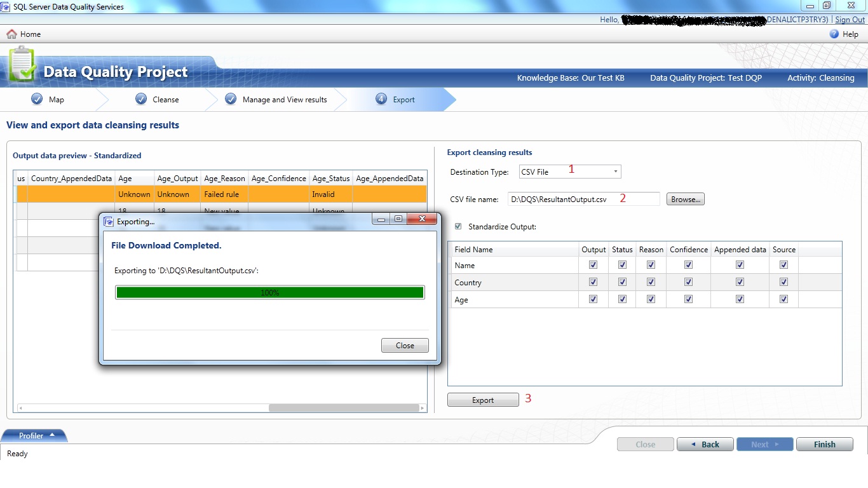Click the CSV file name input field
The height and width of the screenshot is (488, 868).
(x=584, y=199)
